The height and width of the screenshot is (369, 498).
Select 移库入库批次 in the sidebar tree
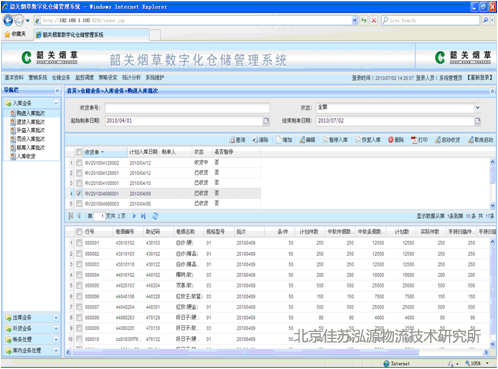point(31,148)
